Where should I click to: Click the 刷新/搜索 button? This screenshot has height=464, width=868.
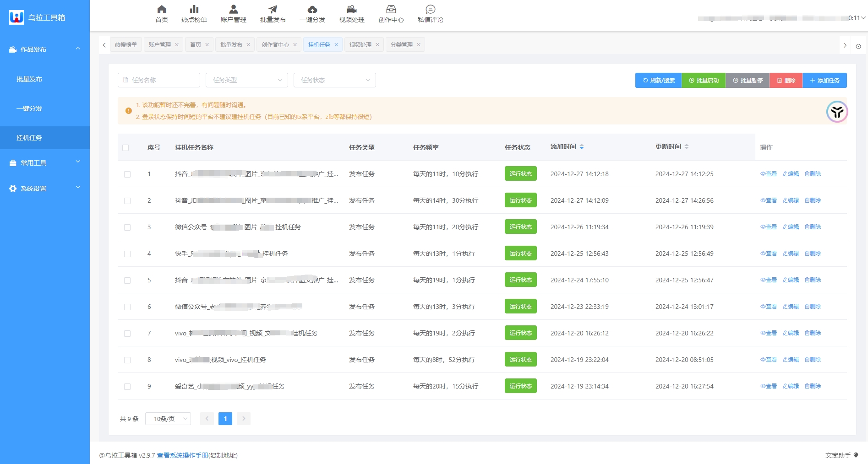659,80
